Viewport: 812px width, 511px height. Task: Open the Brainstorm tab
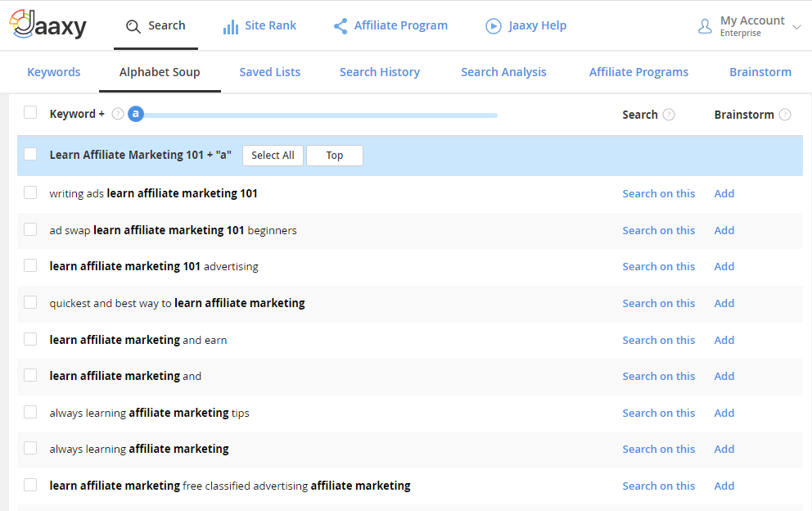tap(760, 72)
